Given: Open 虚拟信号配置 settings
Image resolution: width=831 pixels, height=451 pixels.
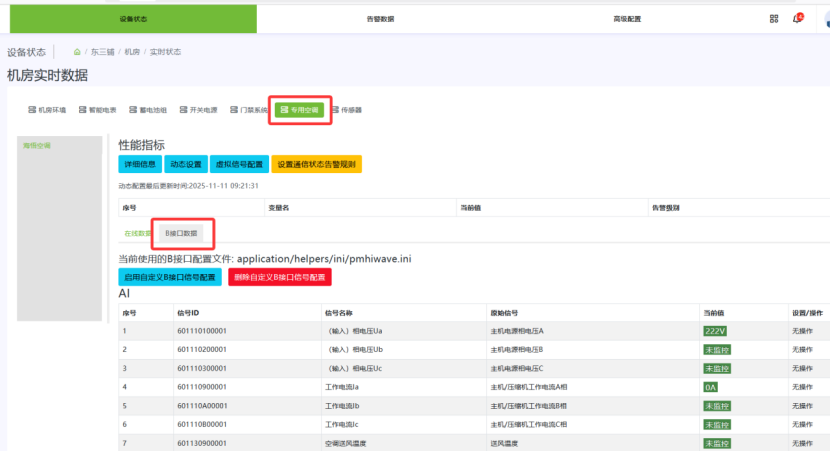Looking at the screenshot, I should [x=239, y=164].
